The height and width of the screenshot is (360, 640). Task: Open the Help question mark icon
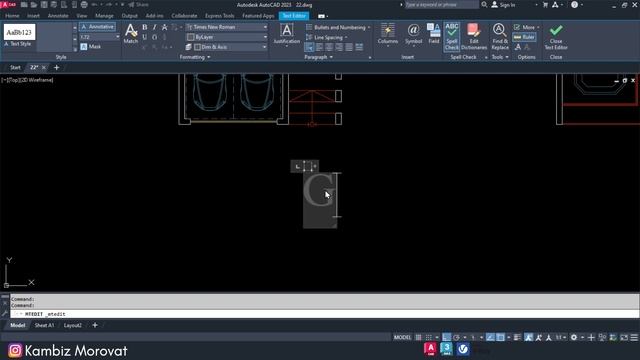pos(574,5)
